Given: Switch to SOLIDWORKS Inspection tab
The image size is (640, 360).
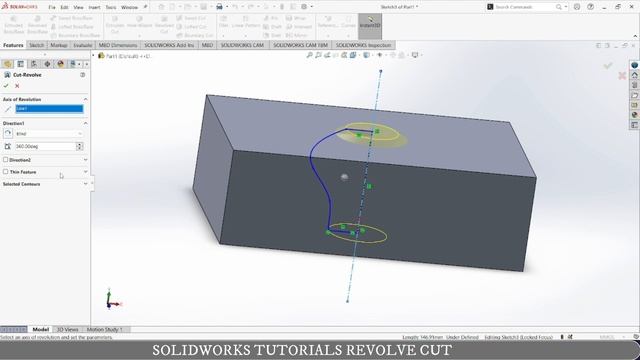Looking at the screenshot, I should pos(363,45).
